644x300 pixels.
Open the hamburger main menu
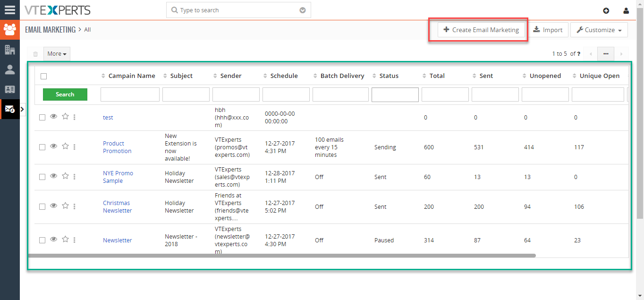tap(9, 10)
